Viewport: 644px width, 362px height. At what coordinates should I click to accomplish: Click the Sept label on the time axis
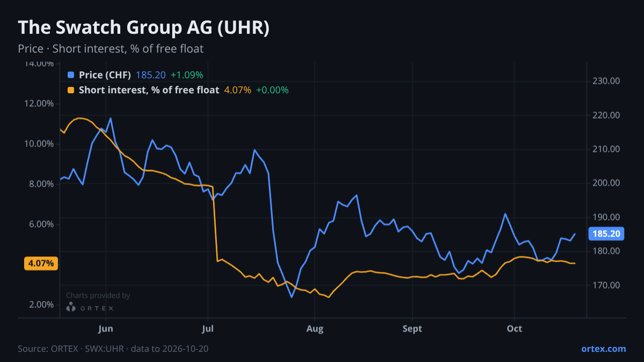click(412, 329)
